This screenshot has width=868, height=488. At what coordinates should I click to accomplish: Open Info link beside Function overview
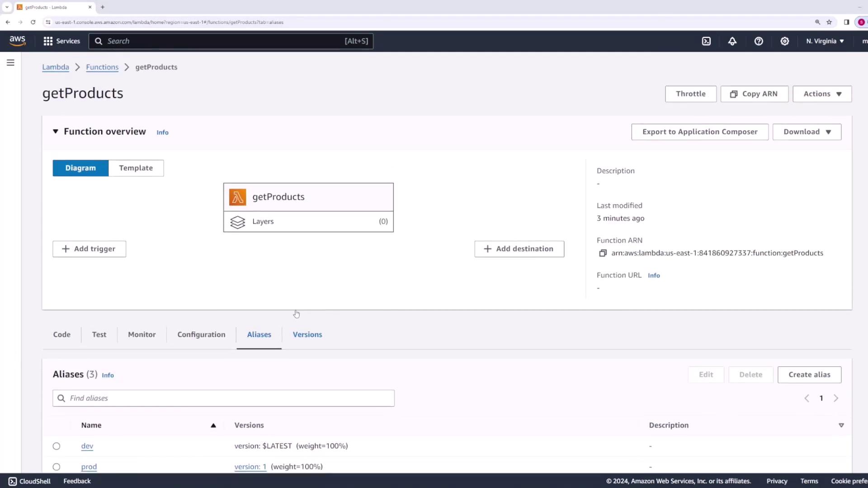click(x=162, y=132)
